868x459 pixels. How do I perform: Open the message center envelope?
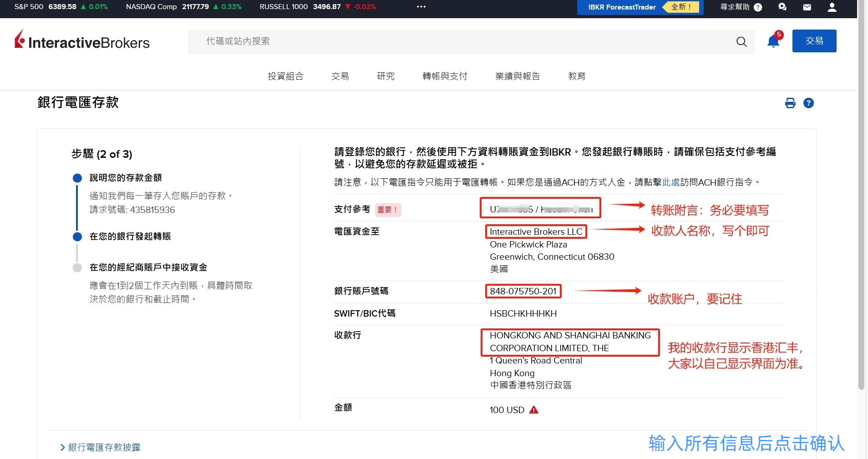807,7
